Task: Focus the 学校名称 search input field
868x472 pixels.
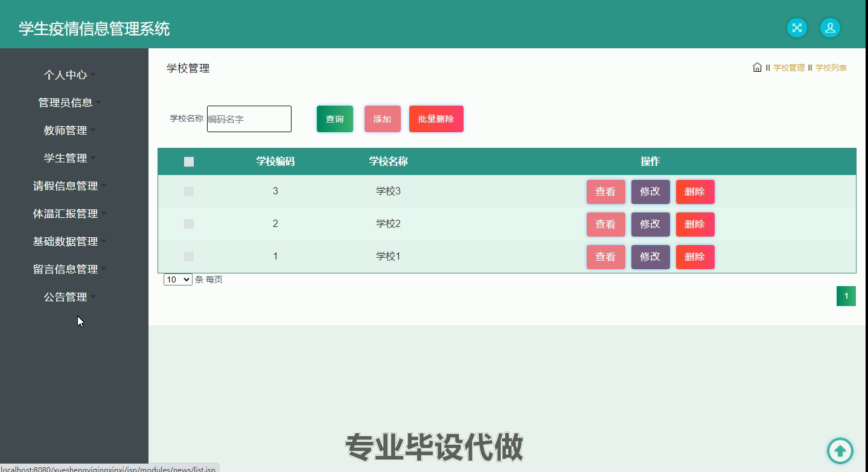Action: tap(249, 119)
